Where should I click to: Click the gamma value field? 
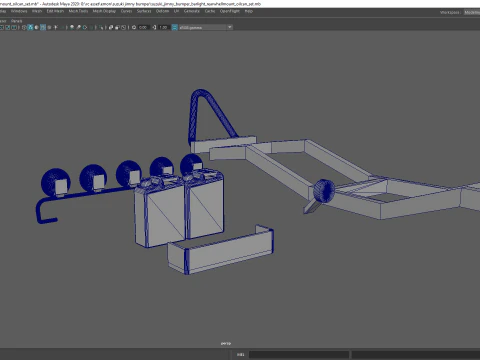coord(163,27)
